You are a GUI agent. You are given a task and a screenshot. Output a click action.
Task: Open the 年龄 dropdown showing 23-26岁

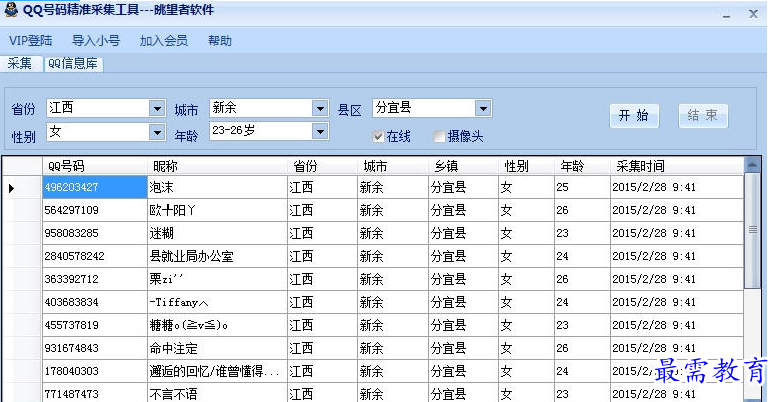pos(320,132)
